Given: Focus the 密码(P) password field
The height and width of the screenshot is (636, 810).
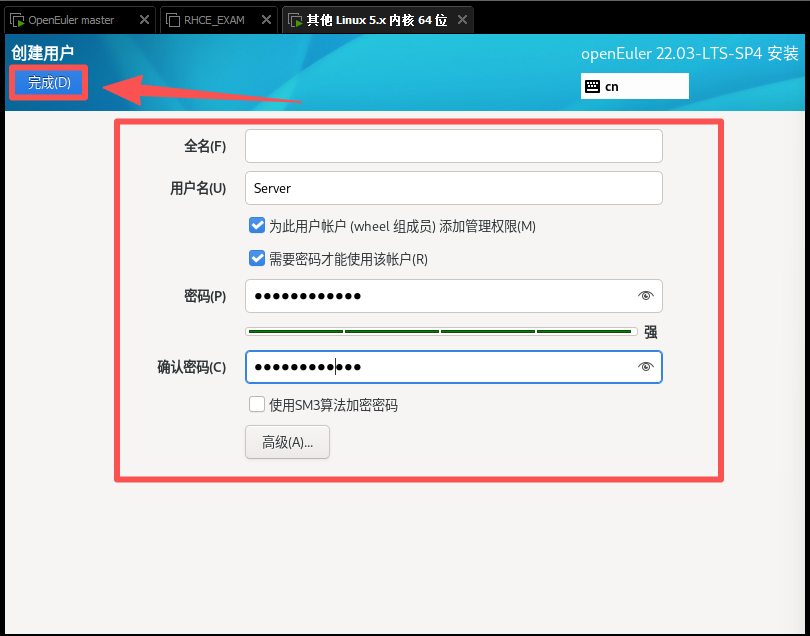Looking at the screenshot, I should pos(454,296).
